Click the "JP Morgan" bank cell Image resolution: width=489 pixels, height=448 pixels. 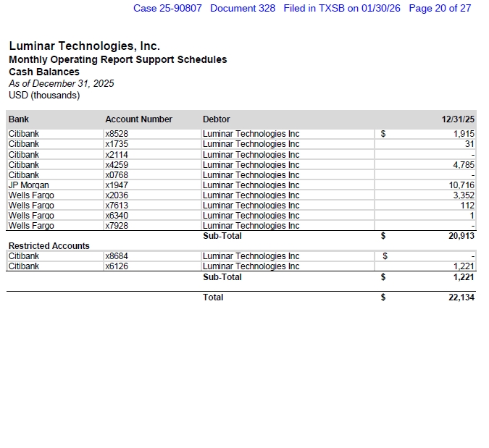coord(28,185)
